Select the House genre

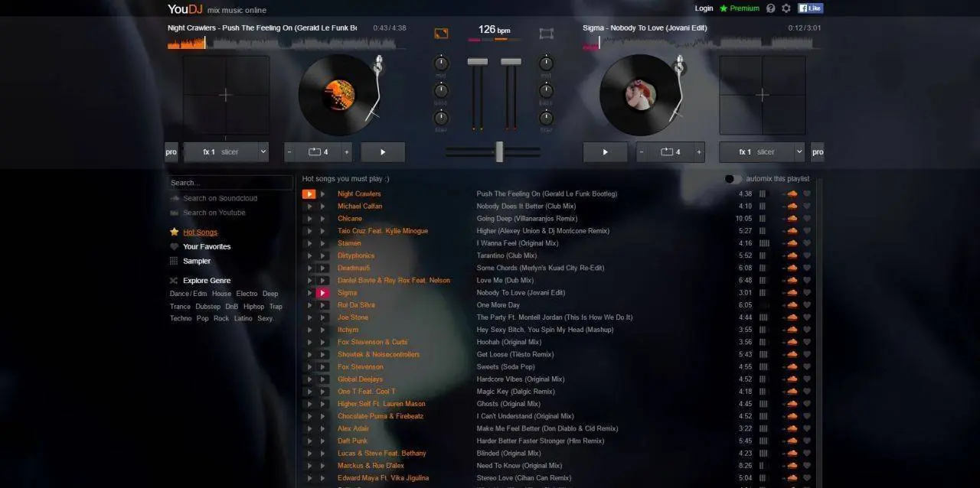(221, 294)
